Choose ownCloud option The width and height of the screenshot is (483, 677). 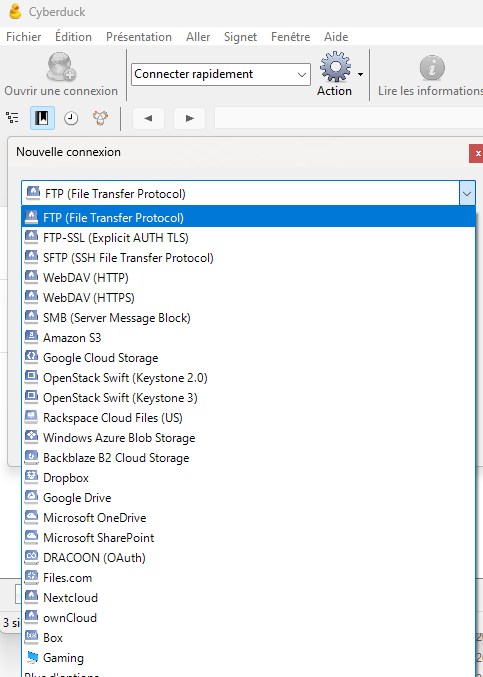click(x=249, y=618)
